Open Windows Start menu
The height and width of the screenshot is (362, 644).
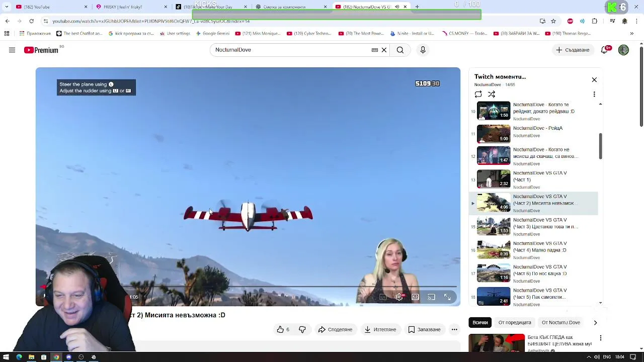6,357
